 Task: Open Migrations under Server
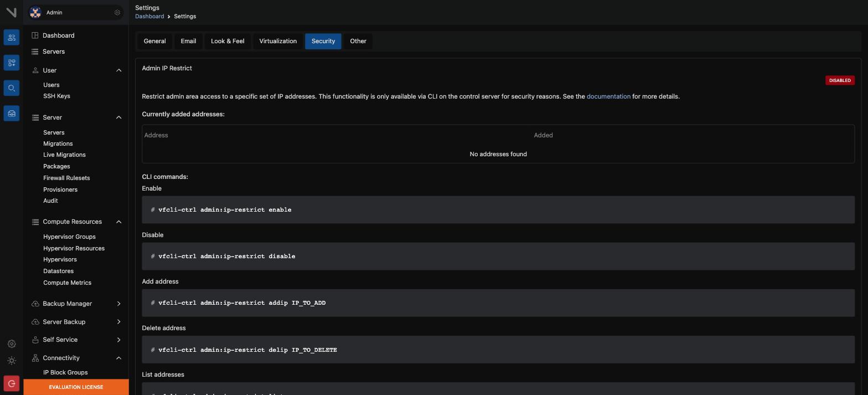click(58, 143)
